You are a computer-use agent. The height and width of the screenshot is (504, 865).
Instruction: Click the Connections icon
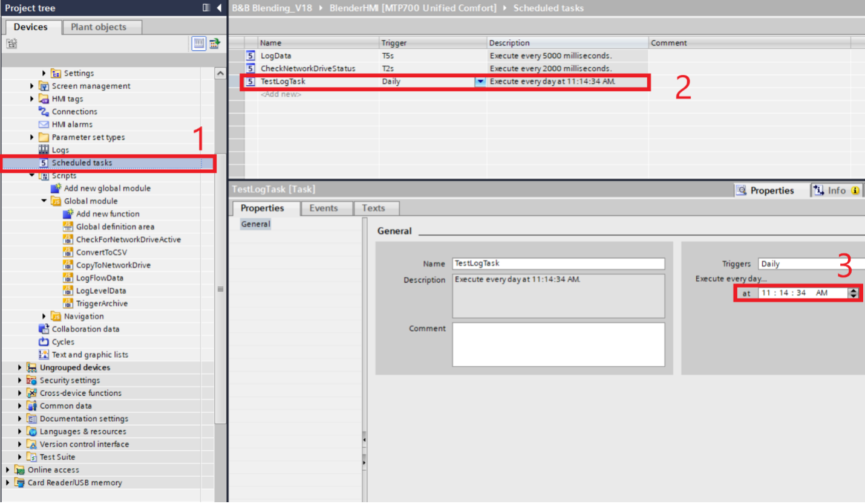pos(44,111)
